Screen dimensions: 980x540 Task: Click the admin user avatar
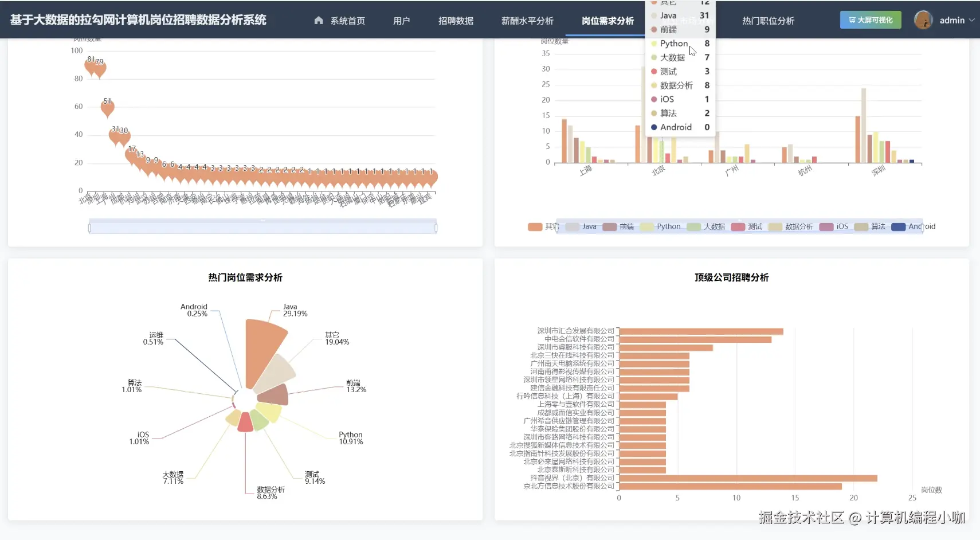pos(923,20)
